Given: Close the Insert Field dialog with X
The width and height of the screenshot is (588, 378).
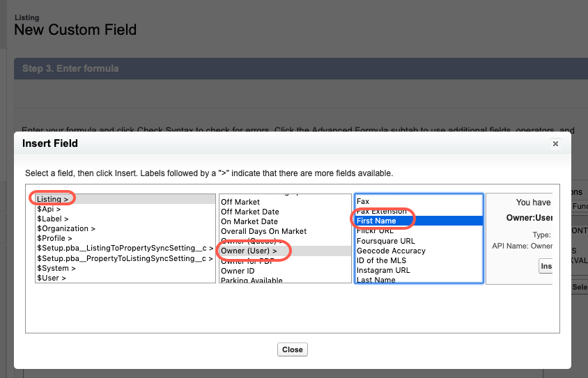Looking at the screenshot, I should coord(555,144).
